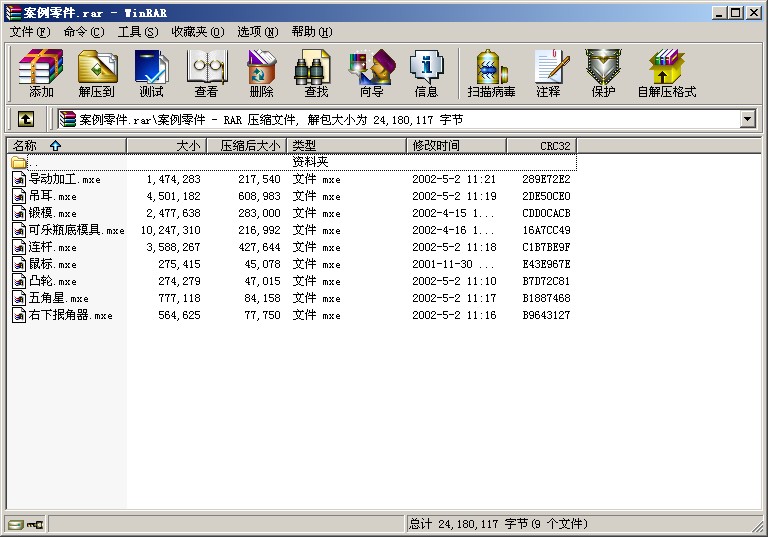Image resolution: width=768 pixels, height=537 pixels.
Task: Click the Protect (保护) shield icon
Action: tap(603, 73)
